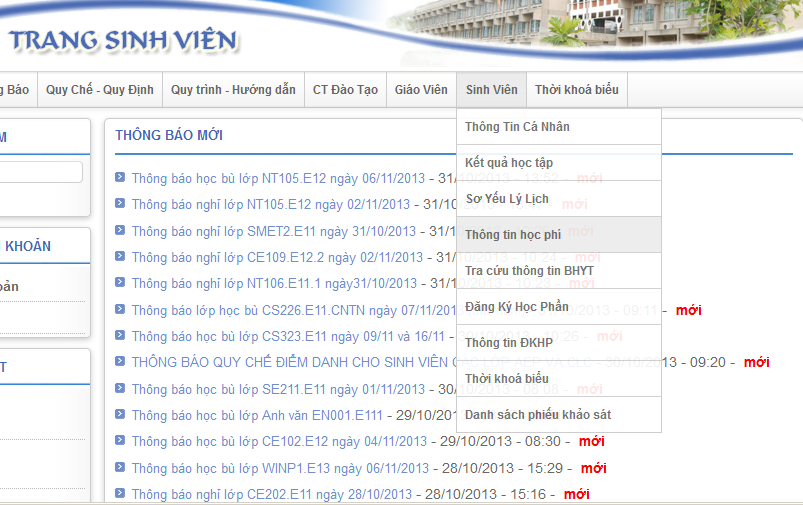Click bullet icon beside CE109.E12.2 announcement
Viewport: 803px width, 505px height.
pyautogui.click(x=120, y=256)
